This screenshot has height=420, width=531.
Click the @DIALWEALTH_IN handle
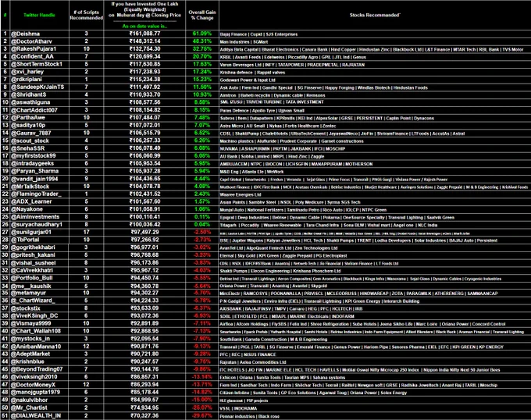pyautogui.click(x=39, y=415)
